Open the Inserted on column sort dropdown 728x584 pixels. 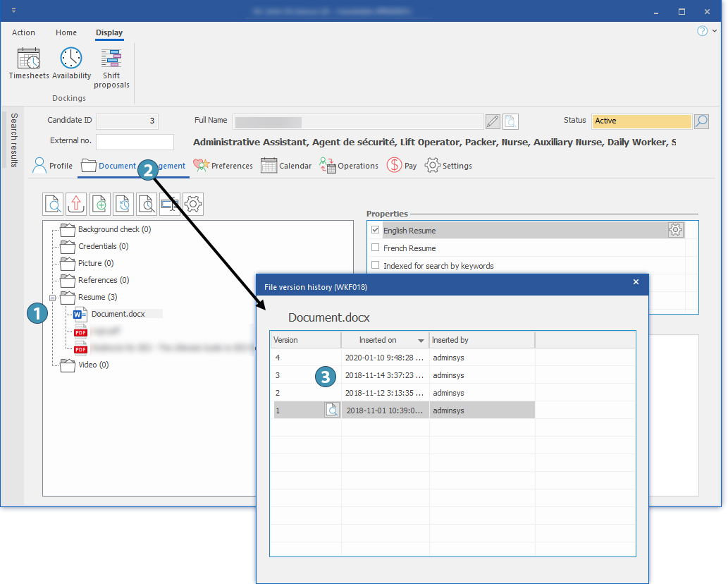421,341
